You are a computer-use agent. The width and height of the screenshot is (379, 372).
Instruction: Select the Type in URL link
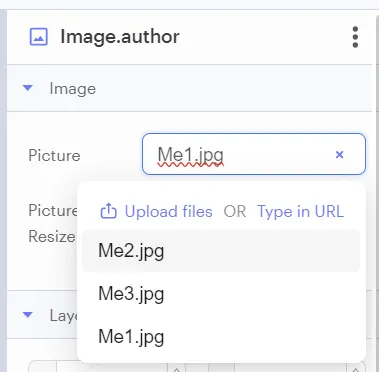click(300, 211)
